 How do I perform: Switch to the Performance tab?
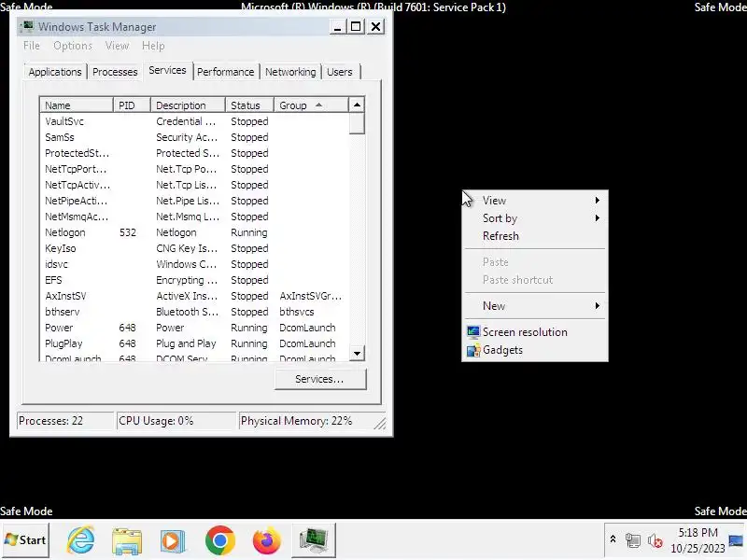point(225,72)
